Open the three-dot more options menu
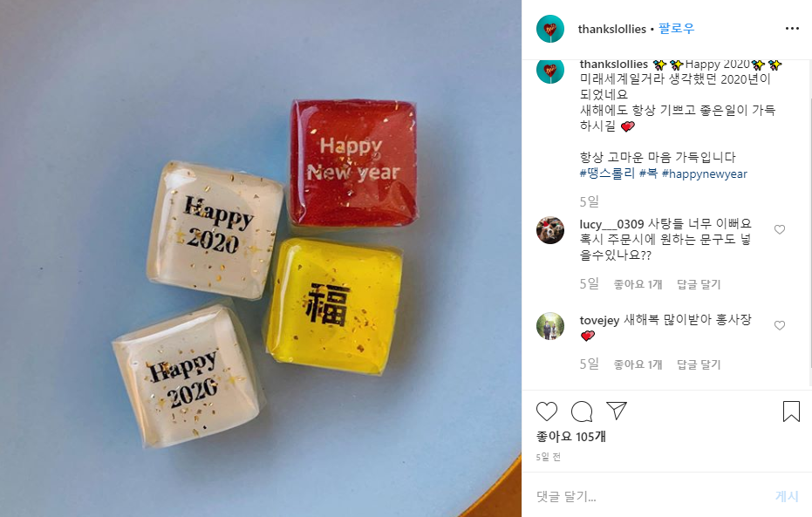 pyautogui.click(x=792, y=29)
